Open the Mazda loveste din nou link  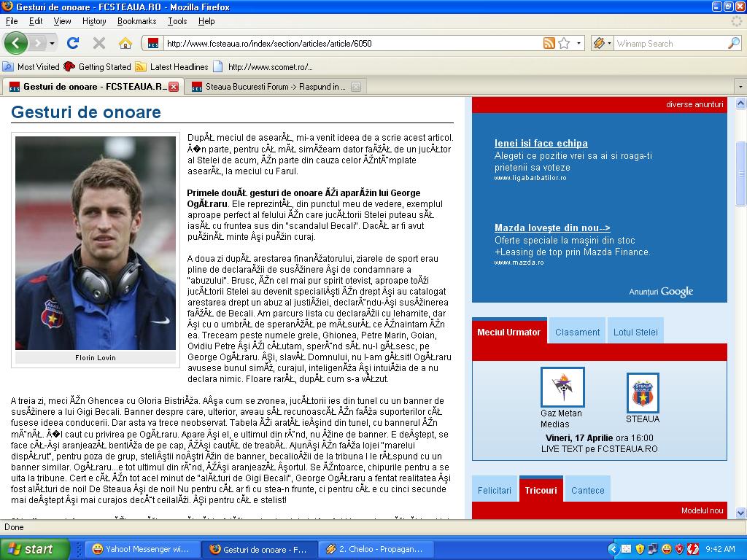tap(552, 227)
